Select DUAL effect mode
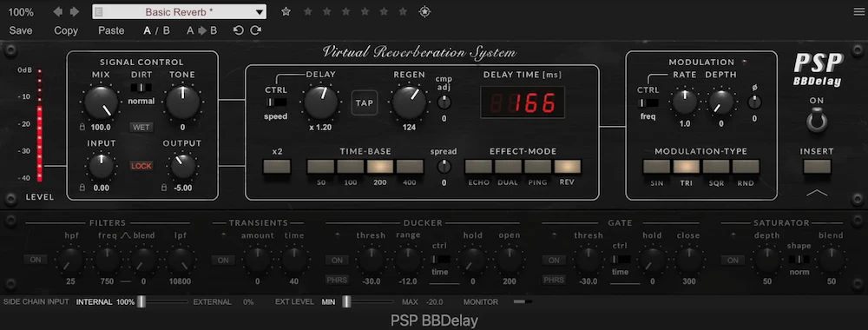Screen dimensions: 868x330 [x=508, y=167]
